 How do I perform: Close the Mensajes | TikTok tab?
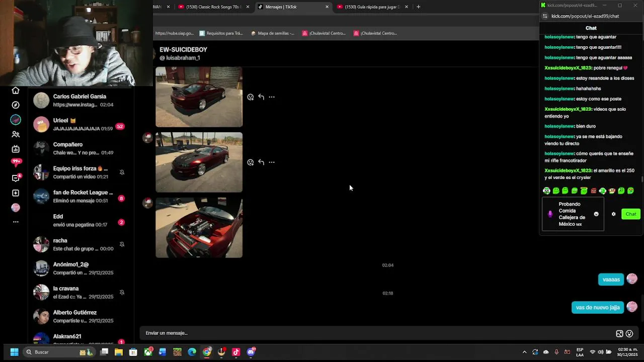tap(327, 7)
